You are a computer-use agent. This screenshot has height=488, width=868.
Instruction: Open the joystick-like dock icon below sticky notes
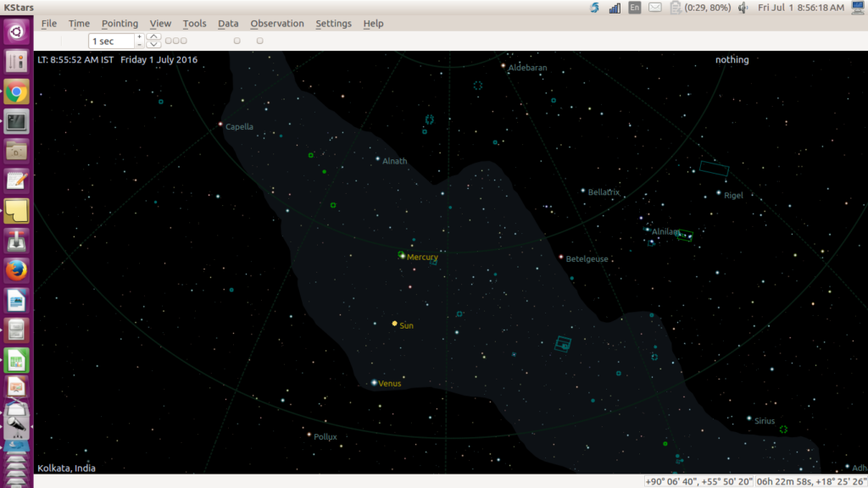point(16,241)
